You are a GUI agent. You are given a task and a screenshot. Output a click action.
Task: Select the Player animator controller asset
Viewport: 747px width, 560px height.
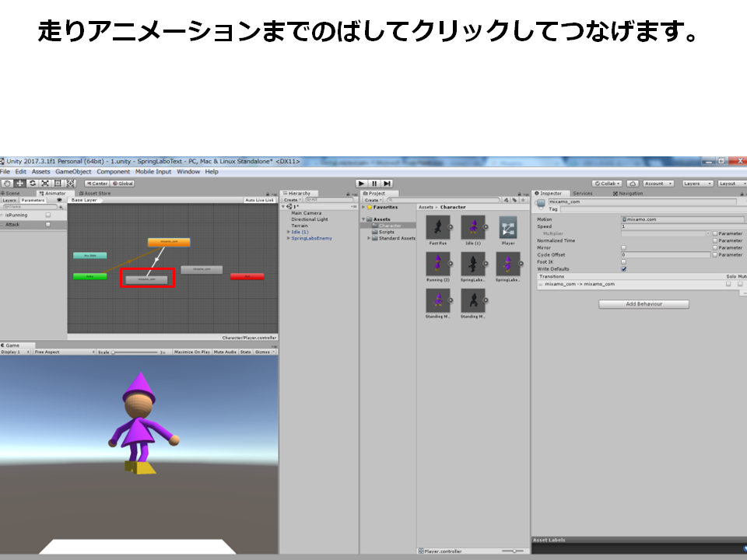click(x=508, y=228)
